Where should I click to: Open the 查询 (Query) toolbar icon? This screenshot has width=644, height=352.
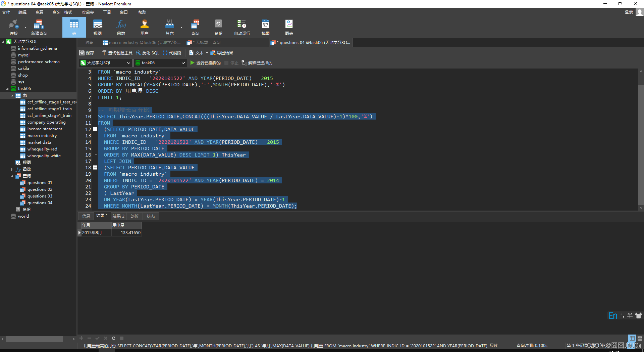coord(195,27)
